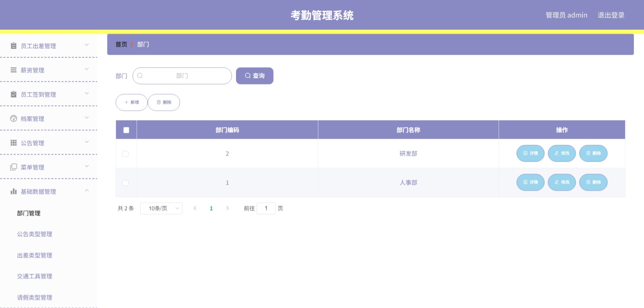This screenshot has height=308, width=644.
Task: Click the 前往 page number input
Action: (x=266, y=208)
